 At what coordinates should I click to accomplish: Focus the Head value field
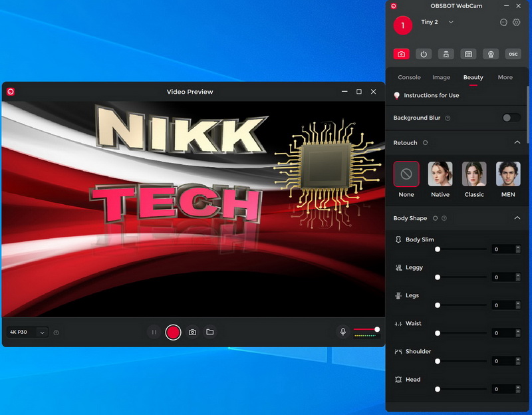click(506, 389)
